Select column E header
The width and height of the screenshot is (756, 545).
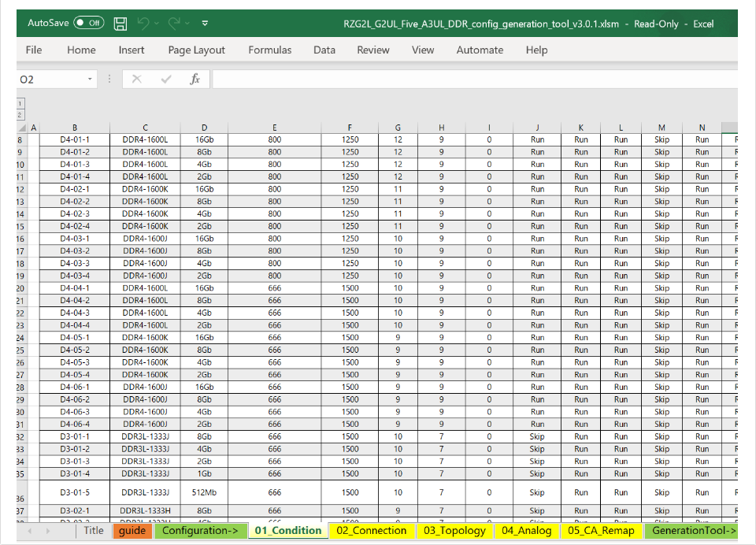[274, 128]
